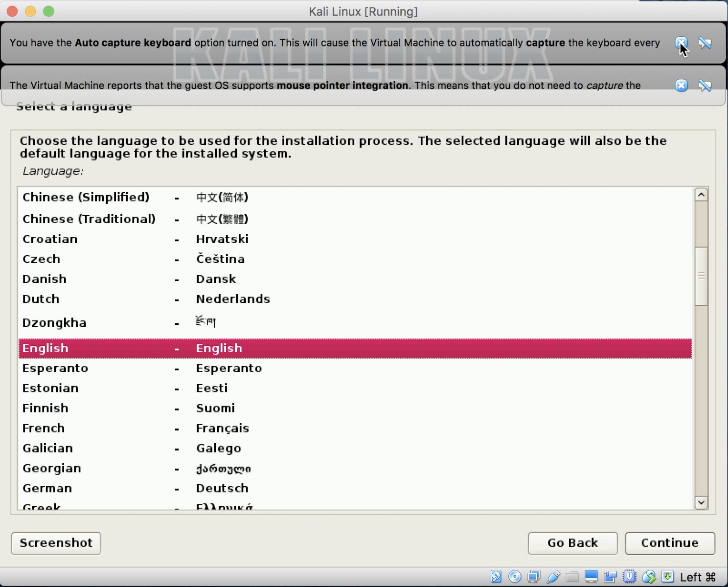This screenshot has width=728, height=587.
Task: Click the language list scroll down arrow
Action: click(701, 502)
